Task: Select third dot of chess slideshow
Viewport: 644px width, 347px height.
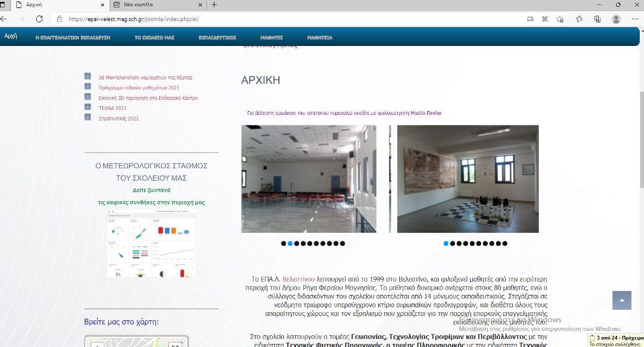Action: (459, 243)
